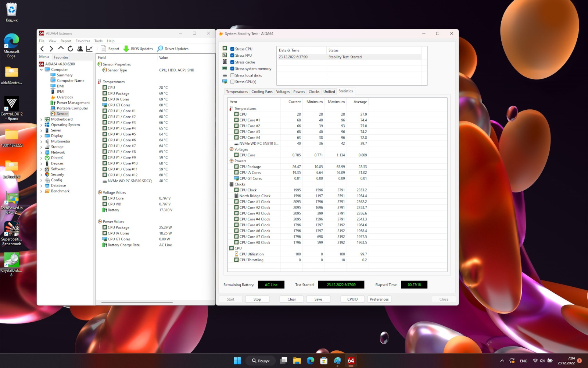
Task: Expand the Operating System tree node
Action: click(x=41, y=125)
